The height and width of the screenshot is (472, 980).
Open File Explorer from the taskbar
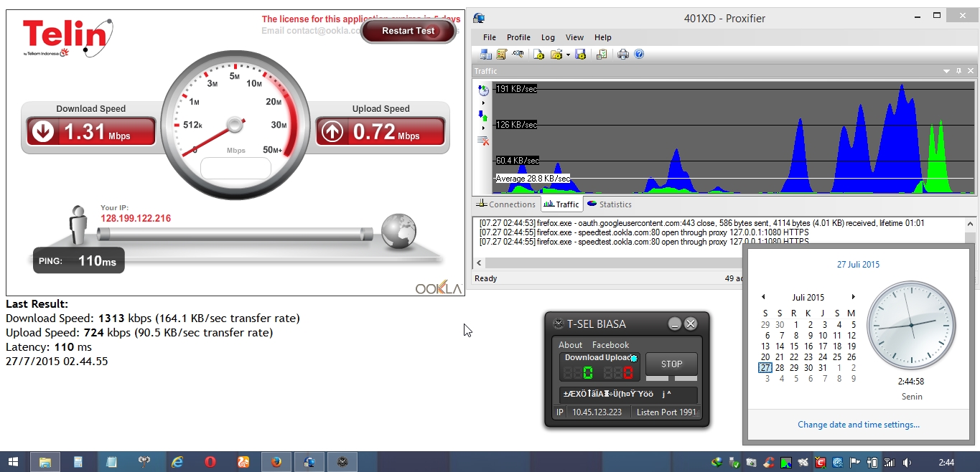coord(45,462)
